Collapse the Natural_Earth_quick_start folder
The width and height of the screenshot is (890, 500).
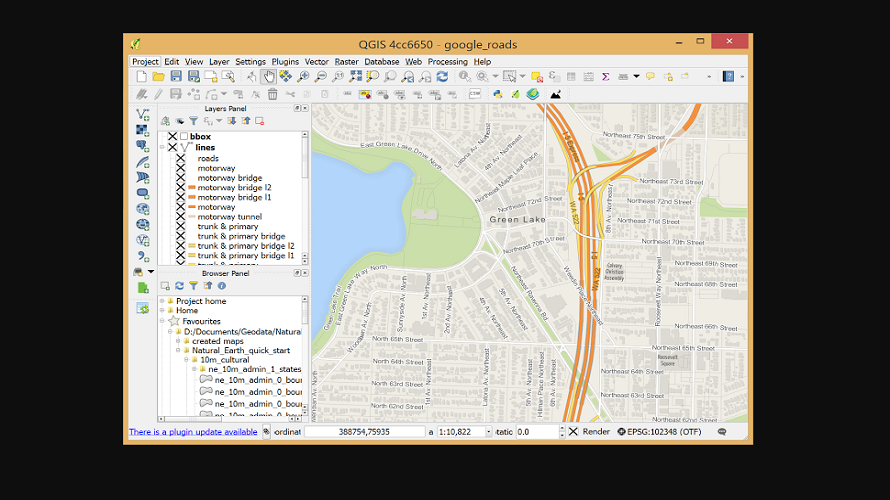tap(178, 350)
